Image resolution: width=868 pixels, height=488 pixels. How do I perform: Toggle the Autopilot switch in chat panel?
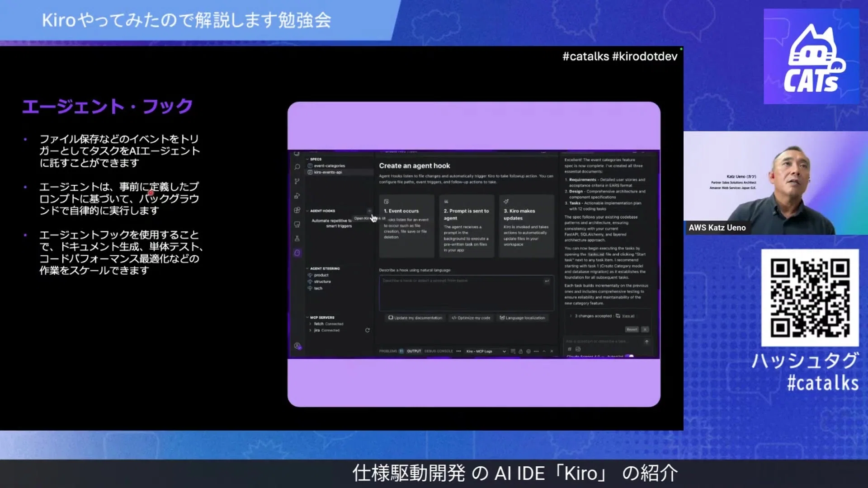click(x=629, y=357)
